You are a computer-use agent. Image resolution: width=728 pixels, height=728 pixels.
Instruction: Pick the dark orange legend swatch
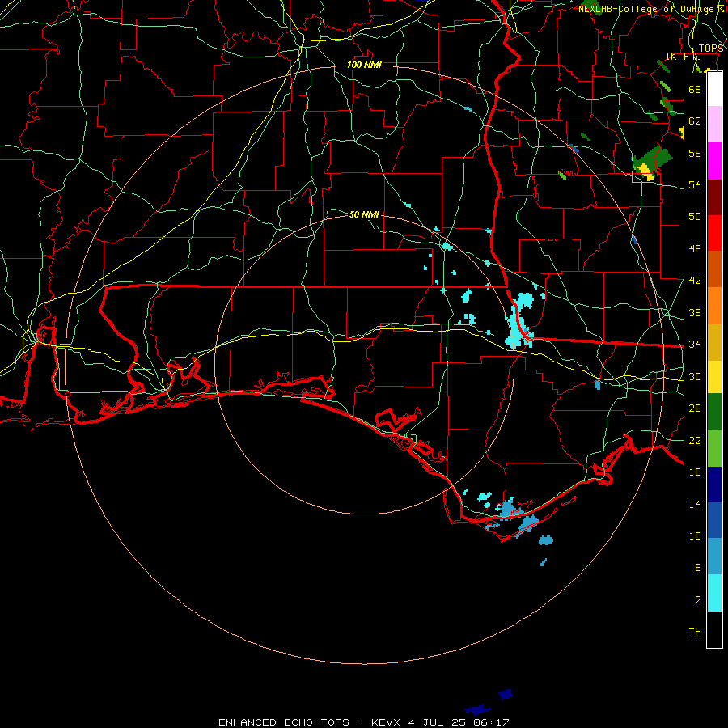714,269
